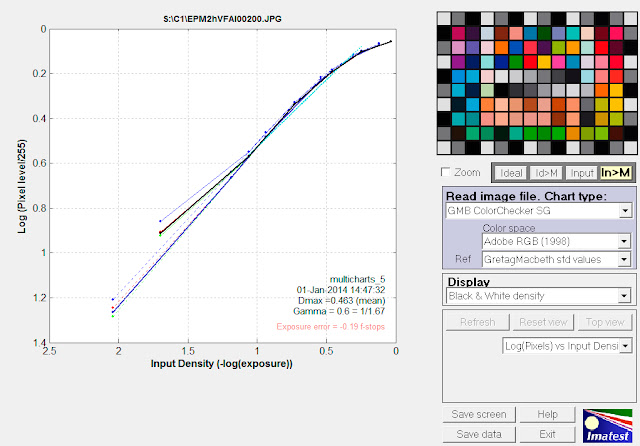
Task: Enable the Zoom checkbox
Action: pos(446,172)
